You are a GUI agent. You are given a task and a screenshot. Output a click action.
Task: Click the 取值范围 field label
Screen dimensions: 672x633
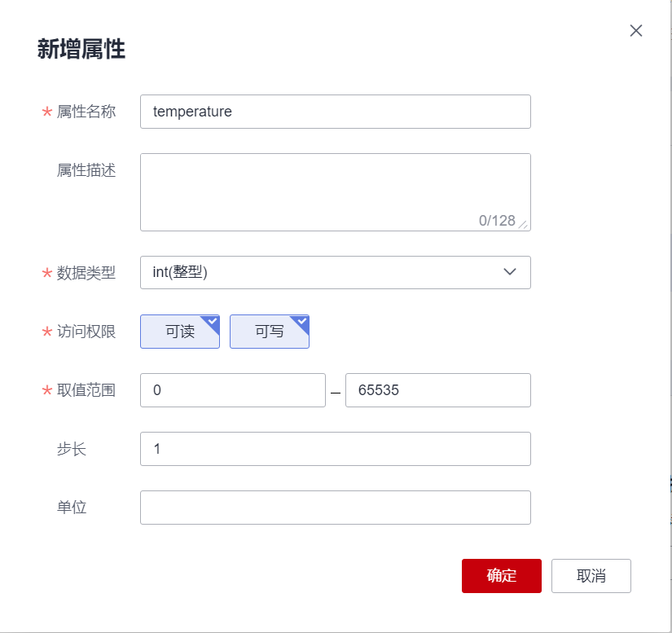(86, 390)
